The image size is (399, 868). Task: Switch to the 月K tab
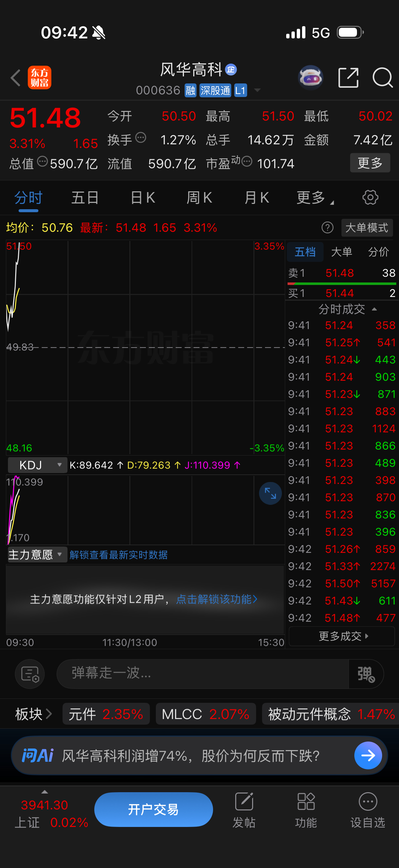click(x=257, y=198)
